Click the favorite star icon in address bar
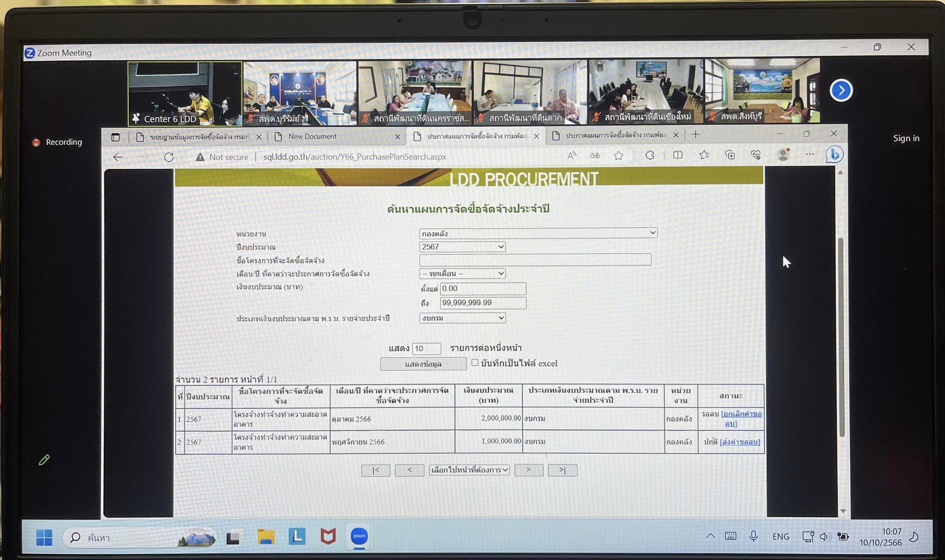 pos(618,156)
